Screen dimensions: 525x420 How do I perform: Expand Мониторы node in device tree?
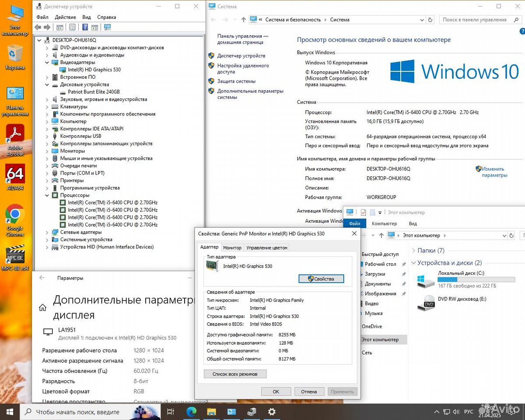[x=47, y=151]
